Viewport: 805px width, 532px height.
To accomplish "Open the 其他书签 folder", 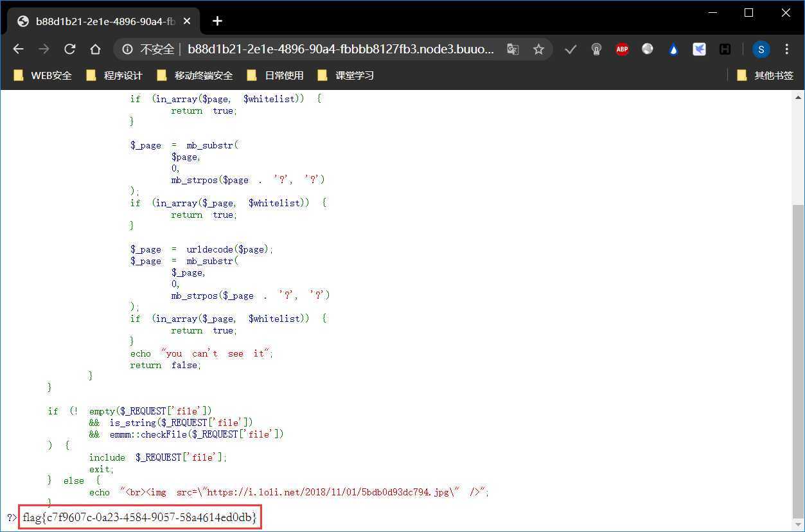I will click(x=766, y=75).
